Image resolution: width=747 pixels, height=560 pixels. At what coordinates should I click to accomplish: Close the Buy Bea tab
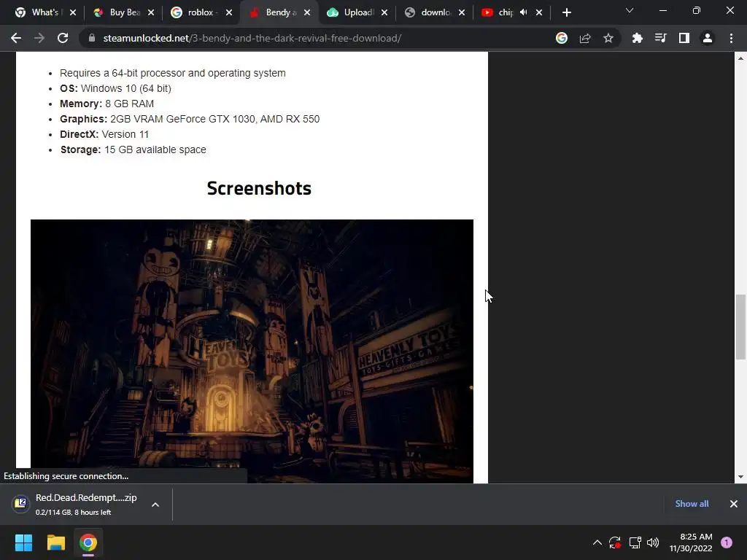click(151, 13)
